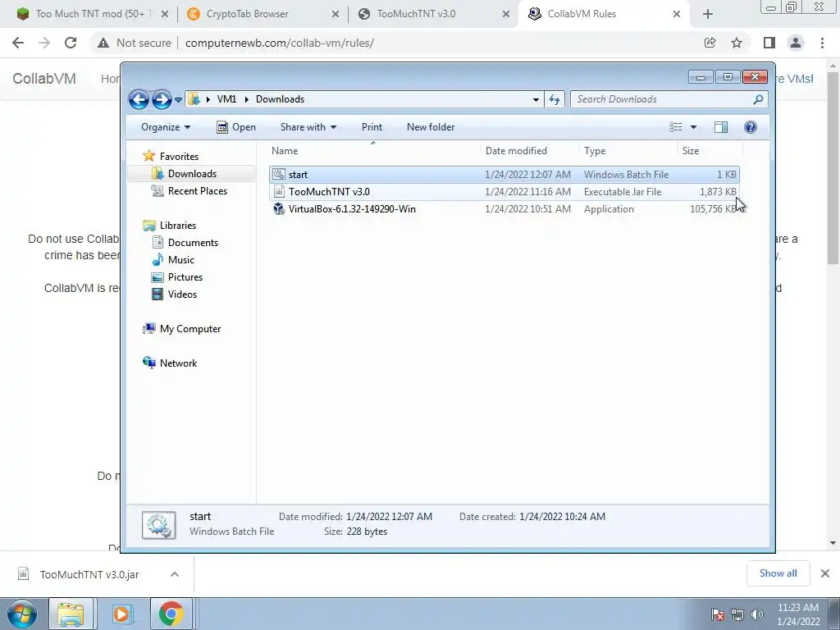The height and width of the screenshot is (630, 840).
Task: Open Explorer help icon
Action: click(x=751, y=127)
